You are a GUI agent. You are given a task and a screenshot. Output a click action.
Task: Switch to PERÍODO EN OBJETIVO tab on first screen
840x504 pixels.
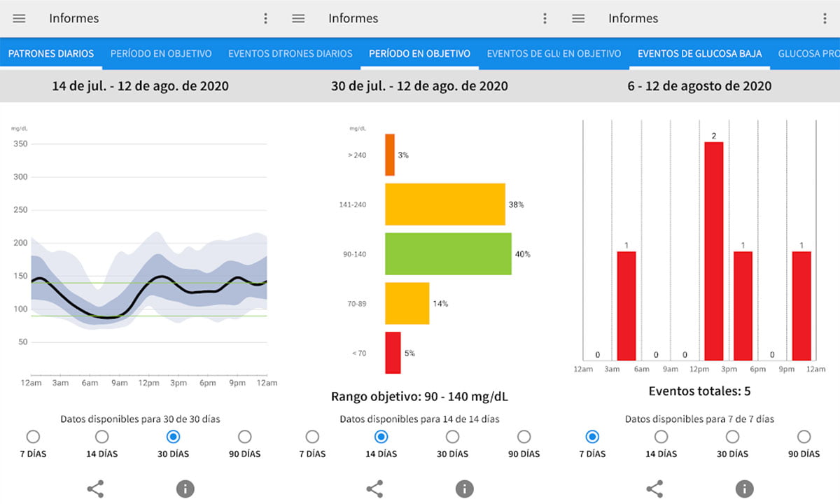[x=160, y=53]
